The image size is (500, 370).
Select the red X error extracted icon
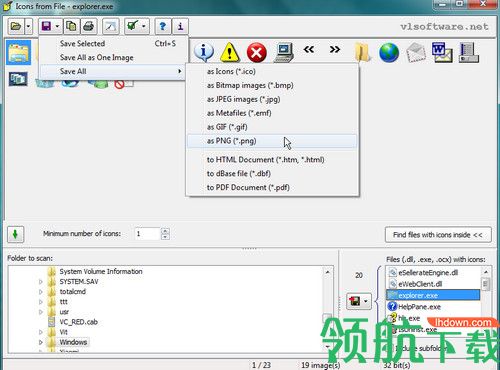click(x=256, y=52)
